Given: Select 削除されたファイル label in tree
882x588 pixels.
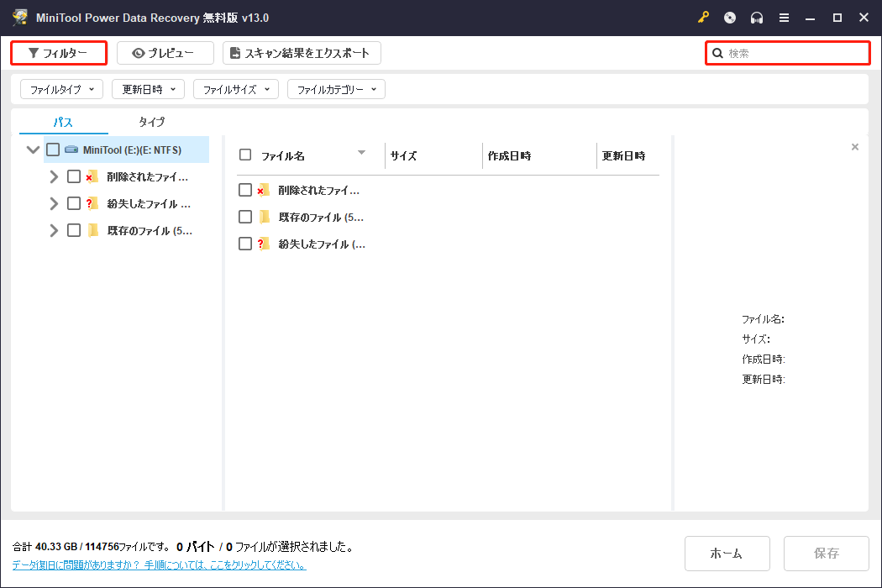Looking at the screenshot, I should coord(147,176).
